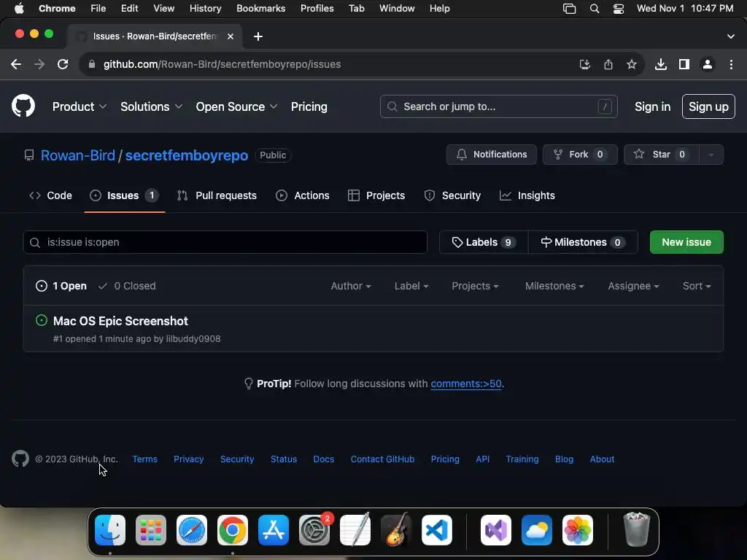This screenshot has width=747, height=560.
Task: Open Chrome downloads icon
Action: pos(661,64)
